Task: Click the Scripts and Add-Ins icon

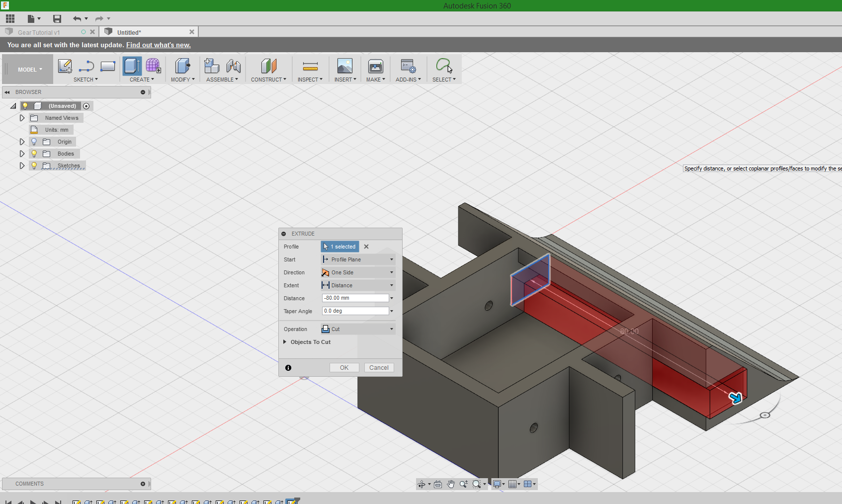Action: pyautogui.click(x=408, y=66)
